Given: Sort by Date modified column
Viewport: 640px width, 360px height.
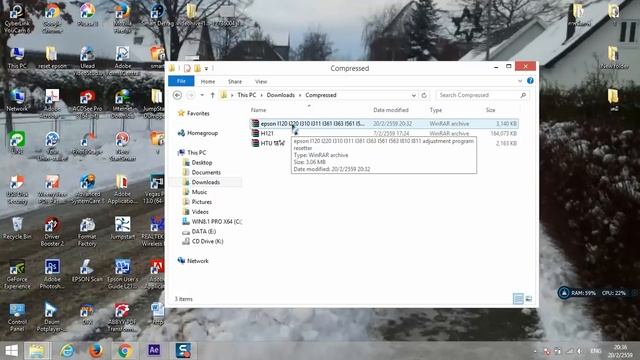Looking at the screenshot, I should pyautogui.click(x=391, y=110).
